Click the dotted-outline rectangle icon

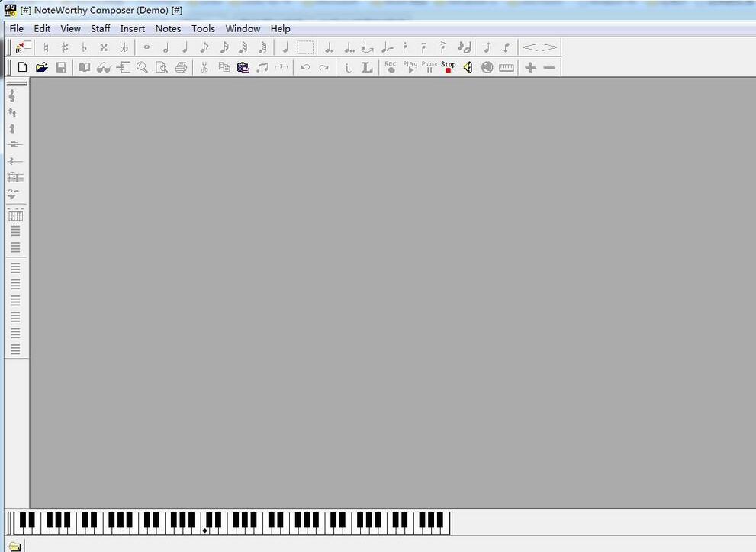305,47
